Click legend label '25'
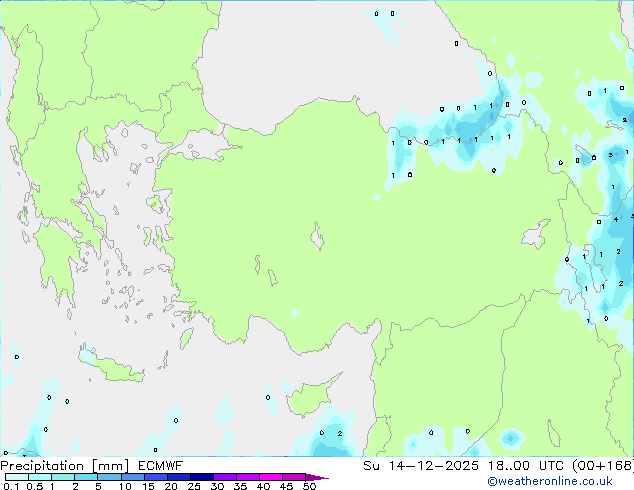Image resolution: width=634 pixels, height=490 pixels. click(194, 486)
